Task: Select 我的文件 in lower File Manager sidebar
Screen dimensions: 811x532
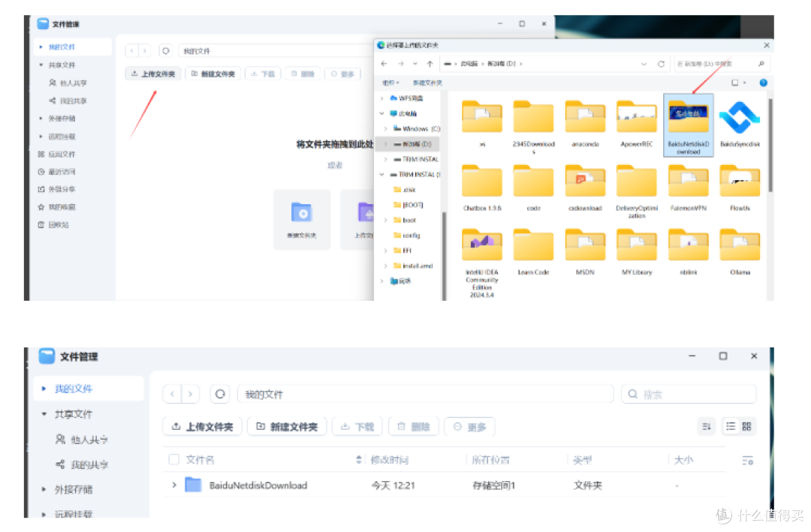Action: click(89, 389)
